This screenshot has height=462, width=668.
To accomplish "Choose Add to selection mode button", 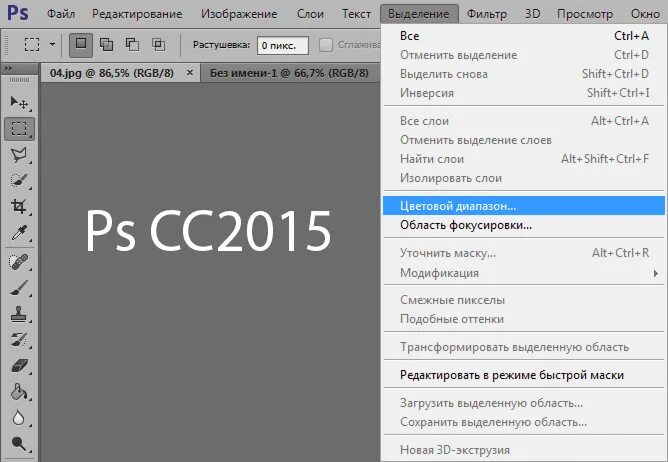I will point(106,44).
